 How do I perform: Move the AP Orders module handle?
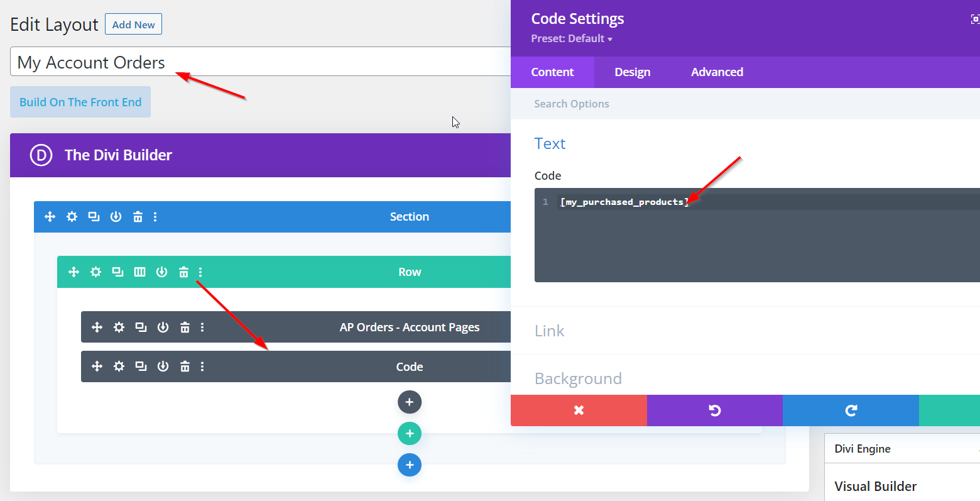(97, 328)
